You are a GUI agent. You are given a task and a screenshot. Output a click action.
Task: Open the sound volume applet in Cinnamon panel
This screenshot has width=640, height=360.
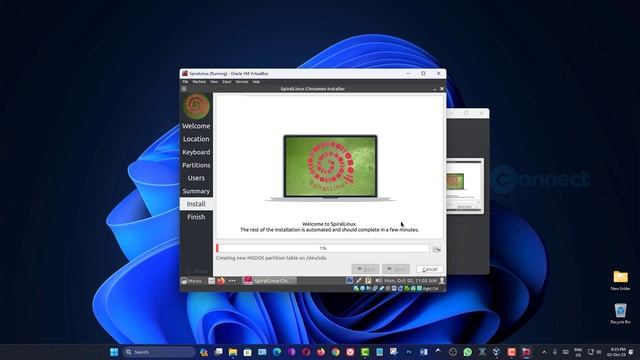[378, 281]
